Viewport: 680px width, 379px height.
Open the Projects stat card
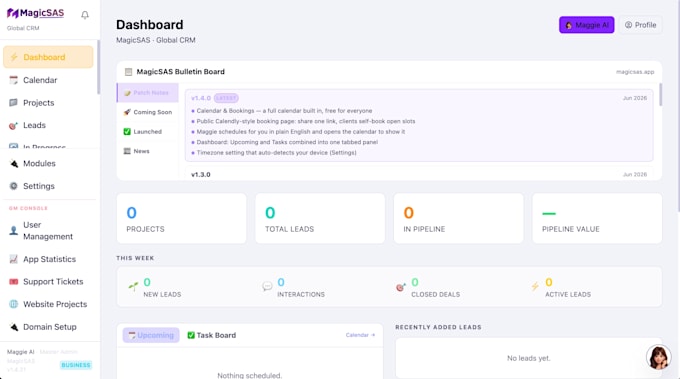tap(181, 219)
